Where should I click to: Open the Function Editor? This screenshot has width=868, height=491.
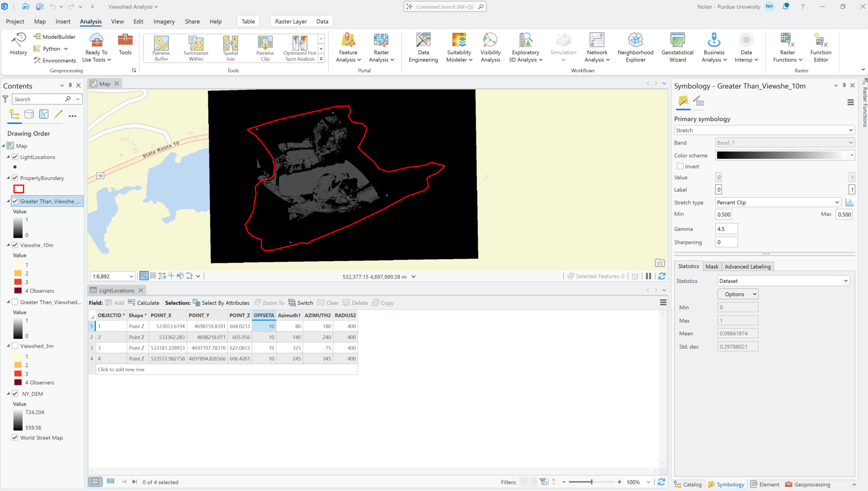tap(821, 47)
